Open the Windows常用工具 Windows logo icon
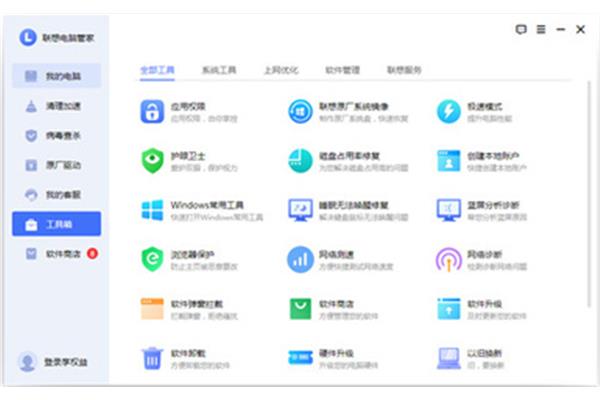This screenshot has height=400, width=600. [x=152, y=210]
